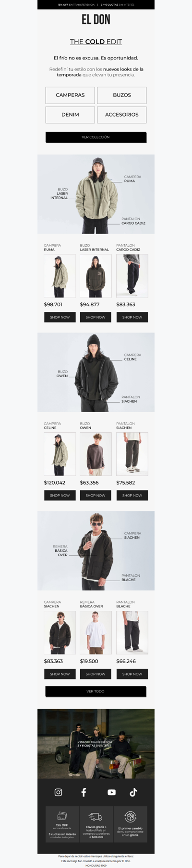Click the EL DON logo
This screenshot has height=868, width=192.
[96, 19]
